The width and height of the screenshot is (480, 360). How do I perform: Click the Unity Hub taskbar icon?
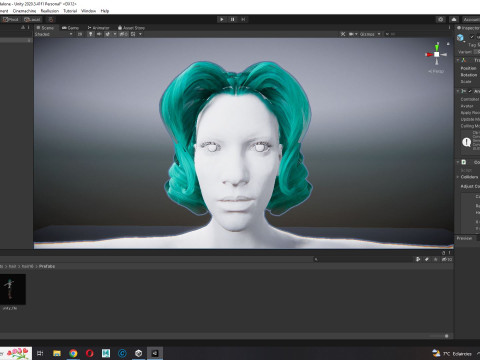[138, 353]
